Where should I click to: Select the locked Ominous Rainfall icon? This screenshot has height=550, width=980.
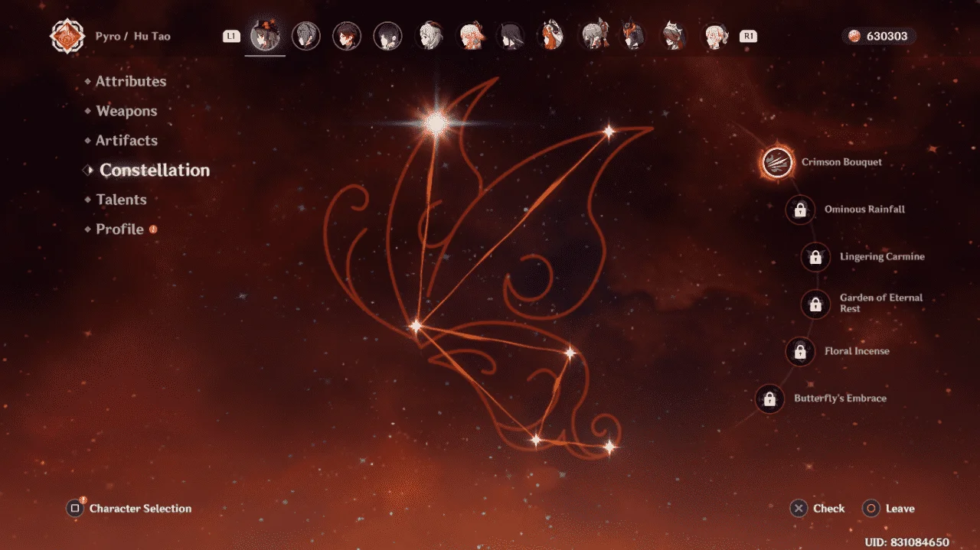(x=800, y=210)
